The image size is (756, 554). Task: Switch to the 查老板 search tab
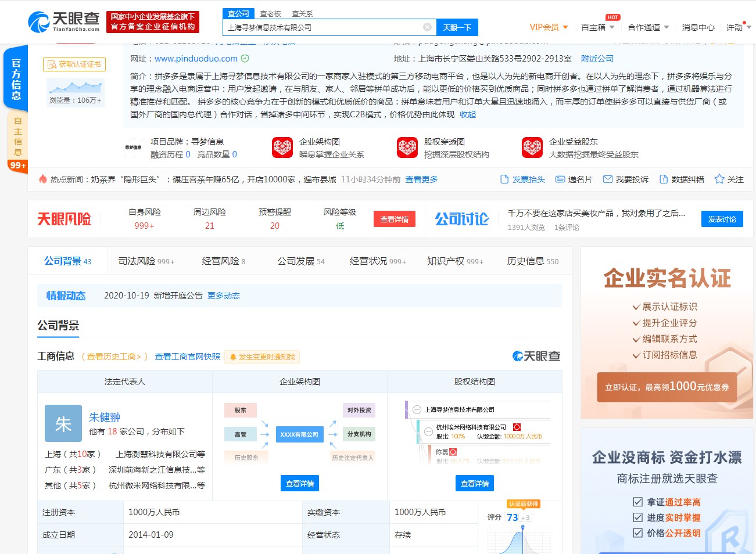pos(270,14)
